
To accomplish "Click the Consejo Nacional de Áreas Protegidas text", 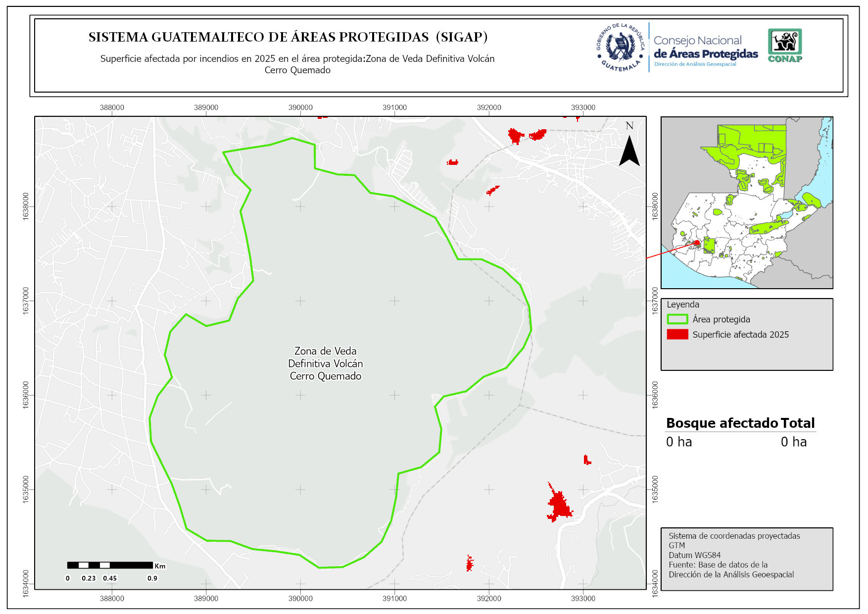I will click(x=705, y=48).
